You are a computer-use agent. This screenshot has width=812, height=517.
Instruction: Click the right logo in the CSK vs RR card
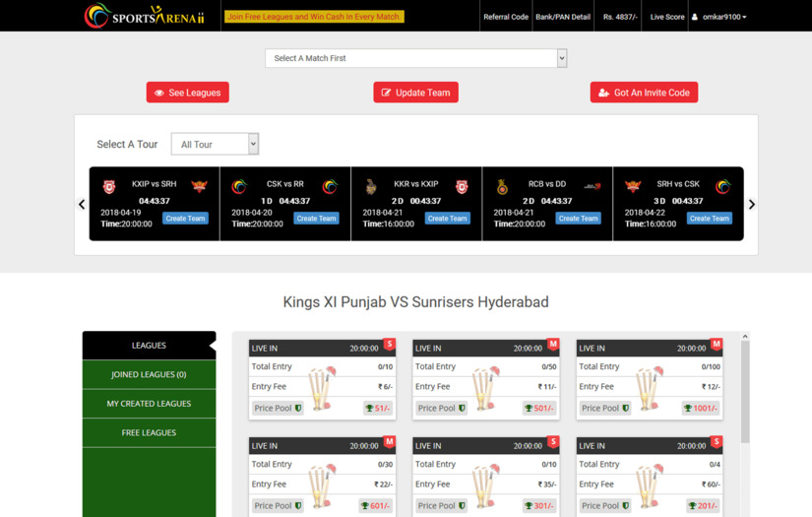(x=330, y=186)
